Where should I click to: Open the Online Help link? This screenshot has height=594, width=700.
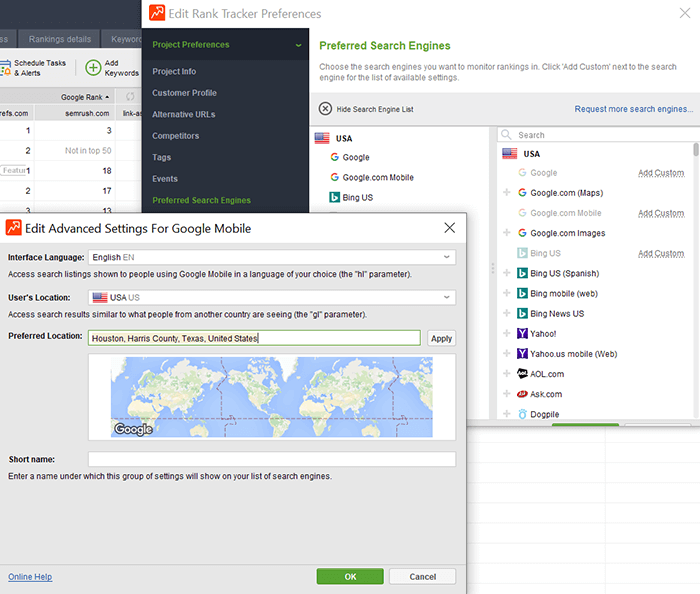pyautogui.click(x=30, y=577)
